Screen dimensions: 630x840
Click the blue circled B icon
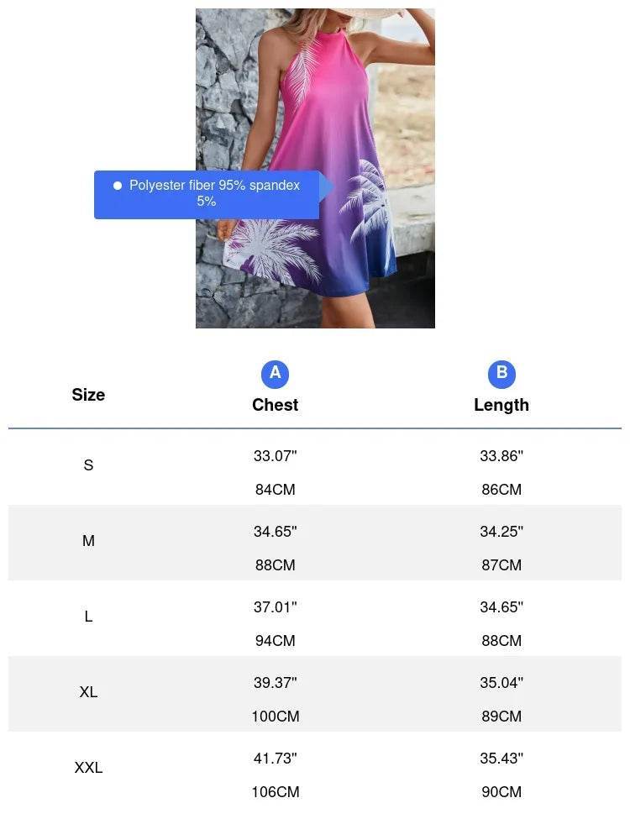coord(501,374)
